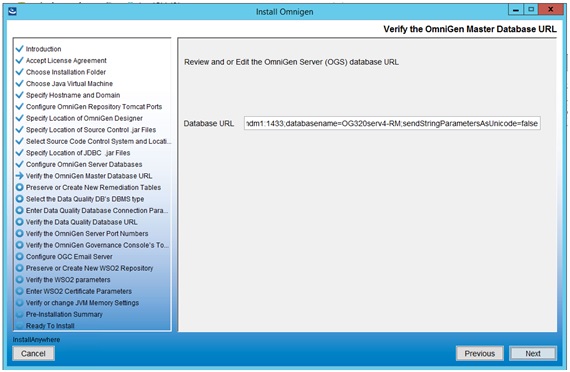Screen dimensions: 570x372
Task: Maximize the Install Omnigen window
Action: 531,9
